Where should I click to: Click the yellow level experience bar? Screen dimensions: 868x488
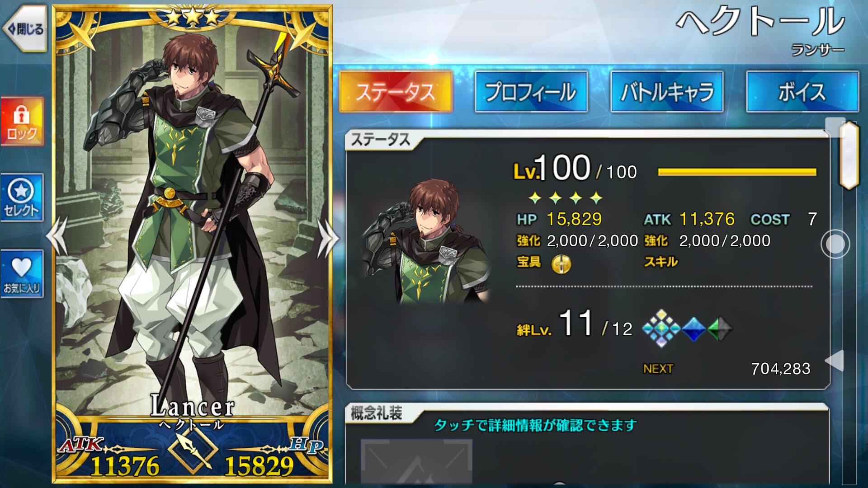tap(737, 172)
